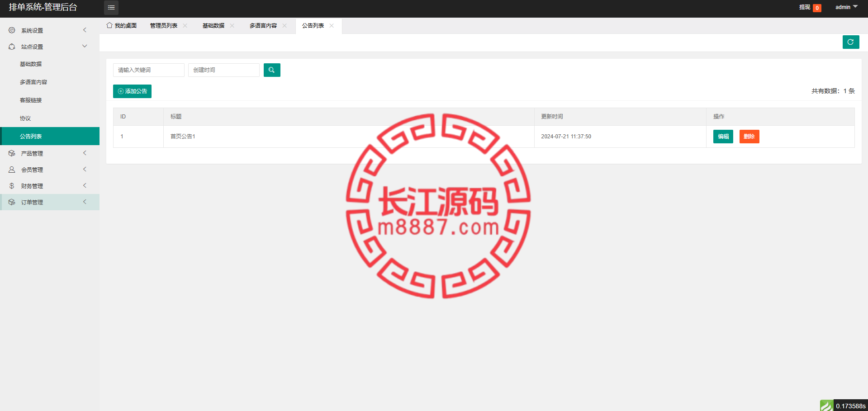The width and height of the screenshot is (868, 411).
Task: Close the 多语言内容 tab
Action: click(x=285, y=26)
